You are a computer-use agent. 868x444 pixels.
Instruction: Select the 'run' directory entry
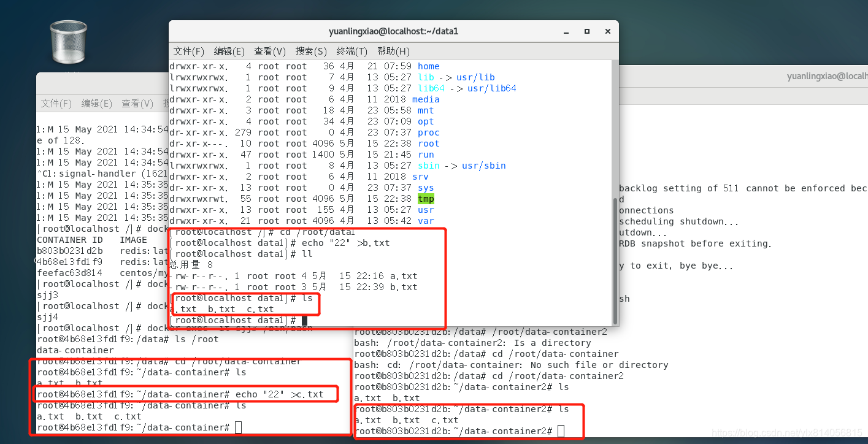pos(426,155)
